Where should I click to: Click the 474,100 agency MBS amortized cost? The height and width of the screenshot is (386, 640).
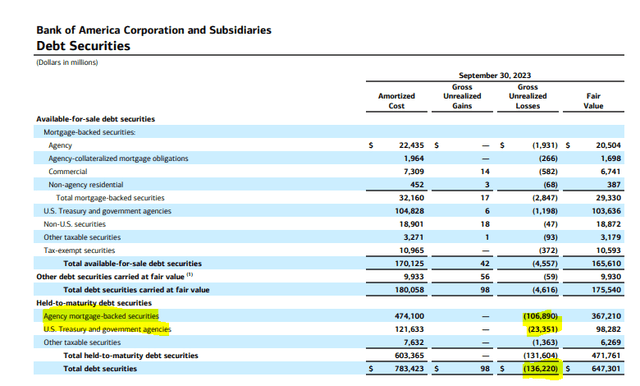(409, 316)
